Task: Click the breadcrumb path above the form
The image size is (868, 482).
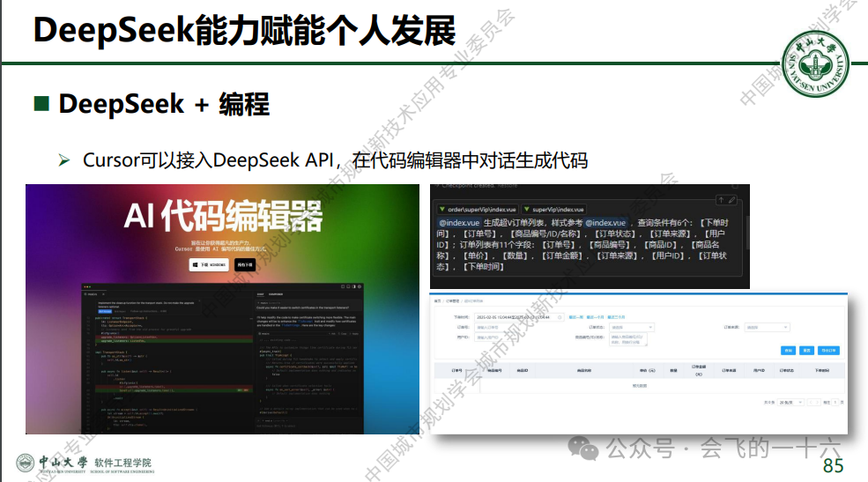Action: coord(458,301)
